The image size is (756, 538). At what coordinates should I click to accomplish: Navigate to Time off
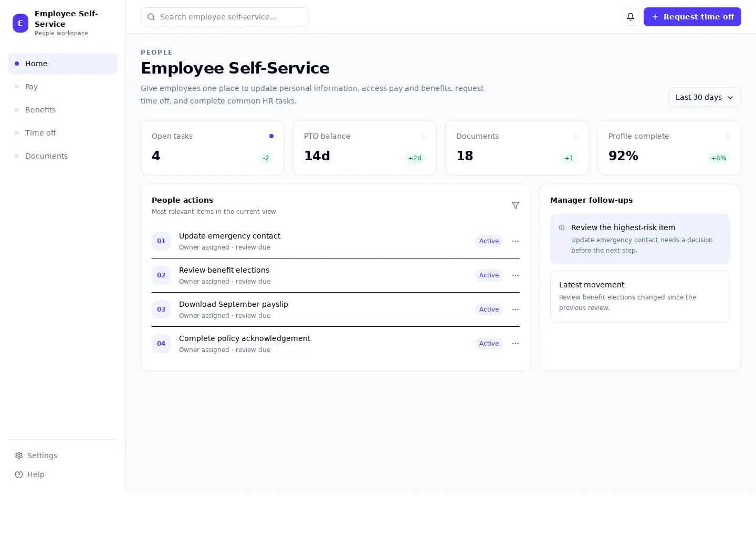pyautogui.click(x=62, y=133)
